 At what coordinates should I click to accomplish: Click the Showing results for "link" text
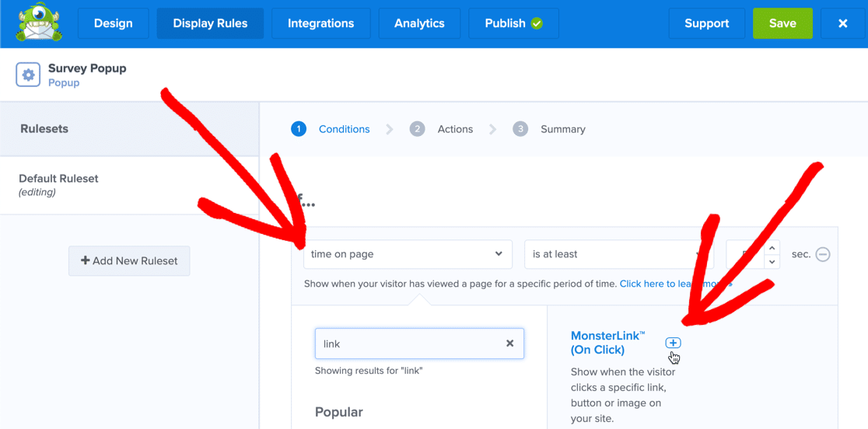pyautogui.click(x=369, y=371)
